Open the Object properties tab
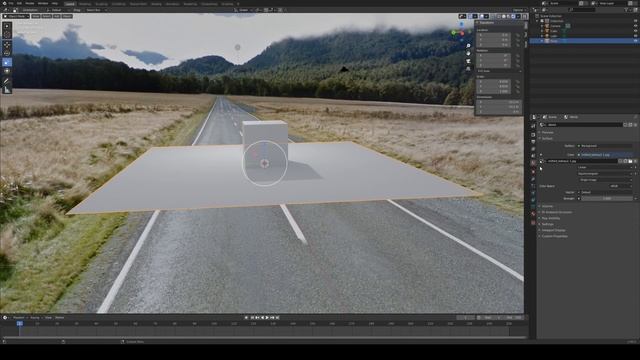The image size is (640, 360). pyautogui.click(x=533, y=172)
